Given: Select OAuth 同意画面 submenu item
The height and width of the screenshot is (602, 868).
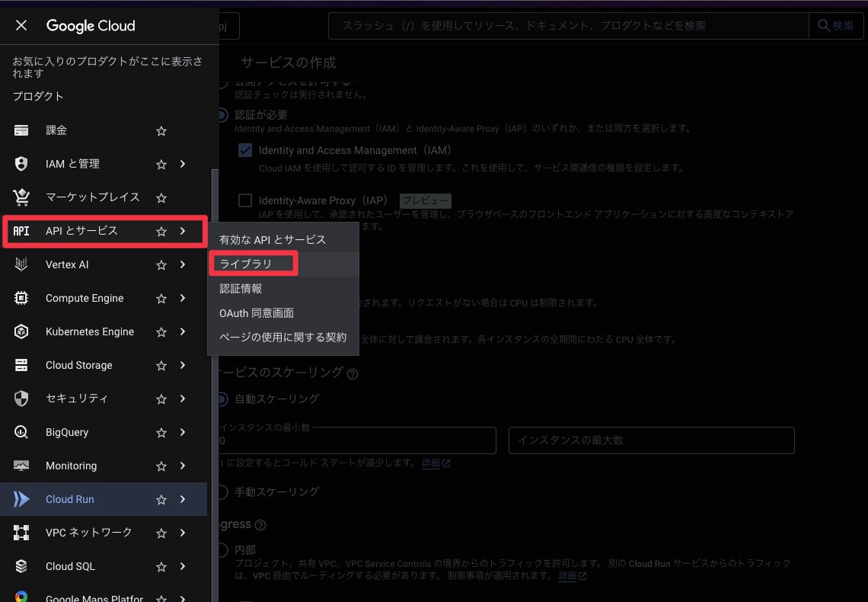Looking at the screenshot, I should 283,313.
